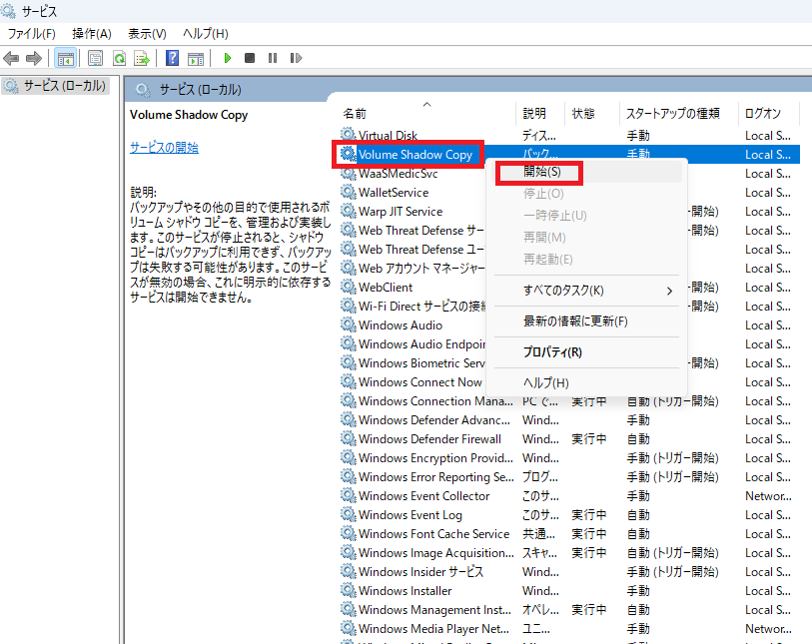Open the ファイル(F) menu
812x644 pixels.
coord(32,34)
